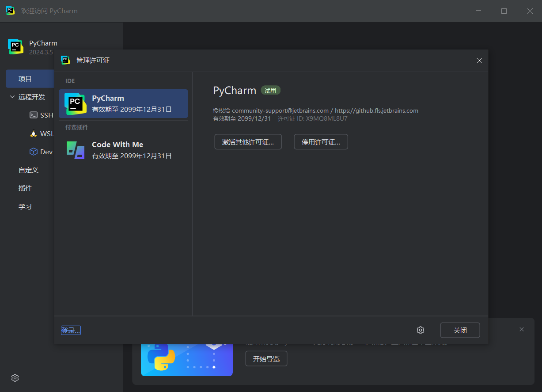Screen dimensions: 542x392
Task: Close the PyCharm welcome window
Action: coord(530,11)
